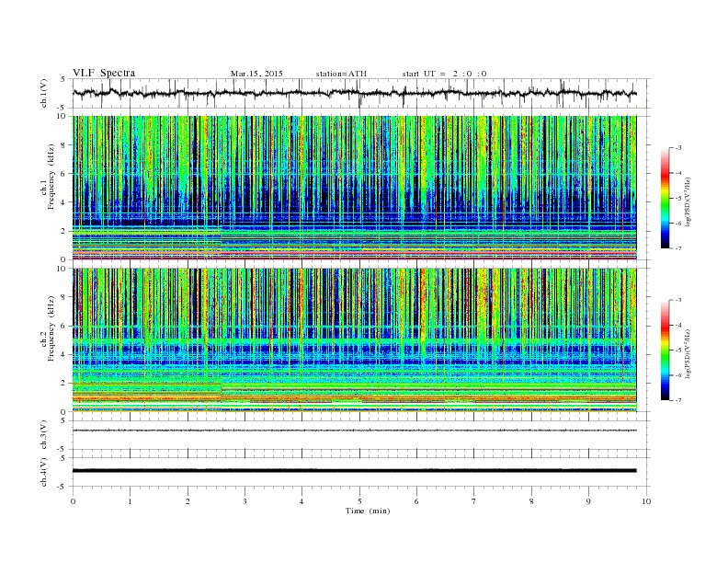Image resolution: width=728 pixels, height=563 pixels.
Task: Click the '6' kHz tick on ch.2 spectrogram
Action: coord(64,326)
